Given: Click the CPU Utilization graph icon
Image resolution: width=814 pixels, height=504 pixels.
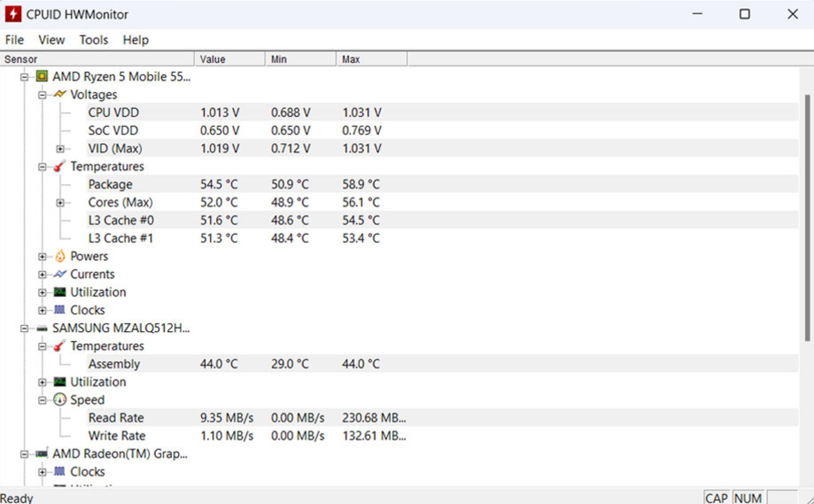Looking at the screenshot, I should click(x=60, y=292).
